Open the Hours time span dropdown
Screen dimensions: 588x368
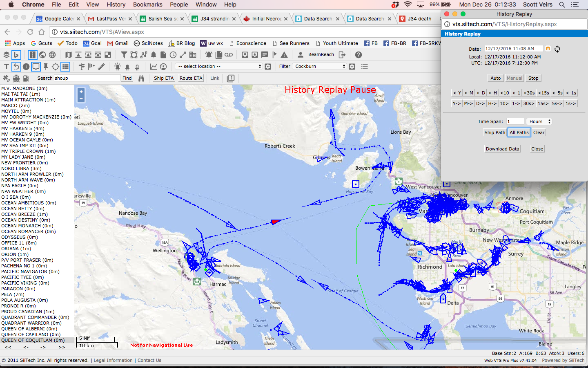tap(539, 121)
